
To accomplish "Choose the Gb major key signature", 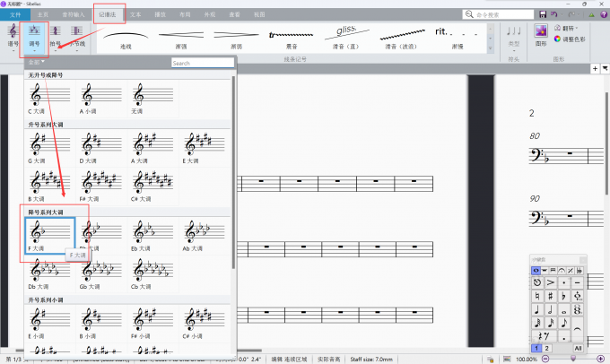I will (101, 273).
